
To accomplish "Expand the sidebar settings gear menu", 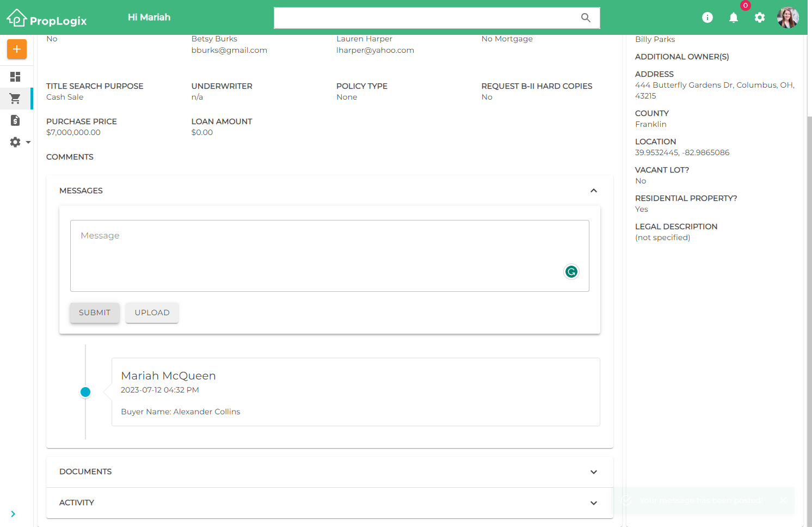I will click(x=20, y=142).
